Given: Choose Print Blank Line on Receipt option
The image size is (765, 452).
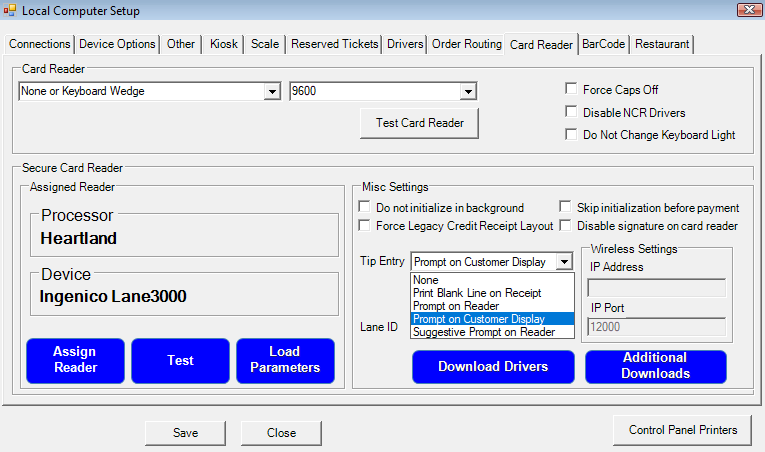Looking at the screenshot, I should tap(492, 293).
